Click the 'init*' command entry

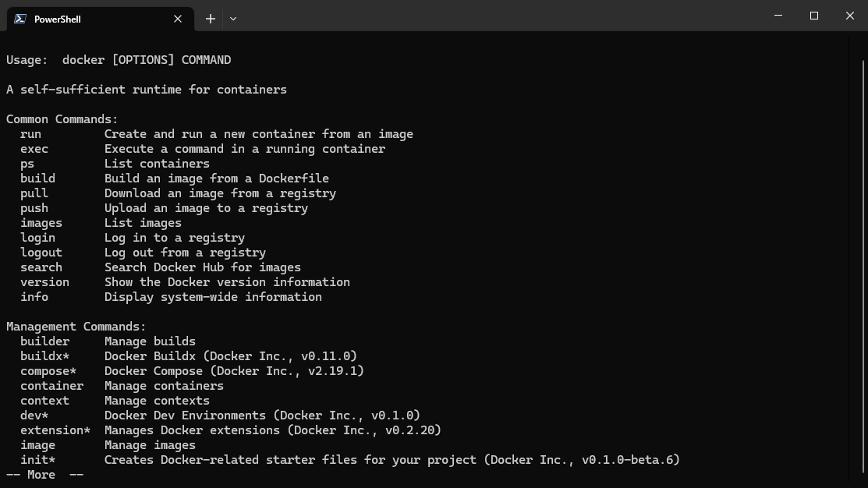[38, 460]
